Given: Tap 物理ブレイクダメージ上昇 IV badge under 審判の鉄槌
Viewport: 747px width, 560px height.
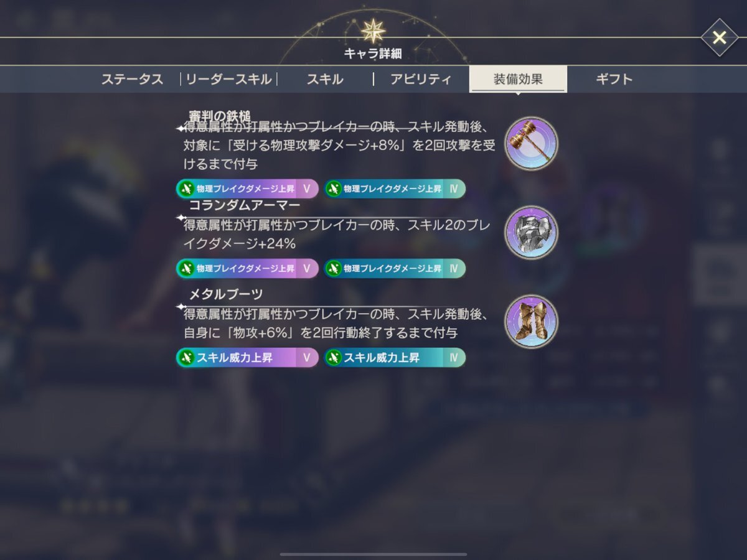Looking at the screenshot, I should pyautogui.click(x=395, y=189).
